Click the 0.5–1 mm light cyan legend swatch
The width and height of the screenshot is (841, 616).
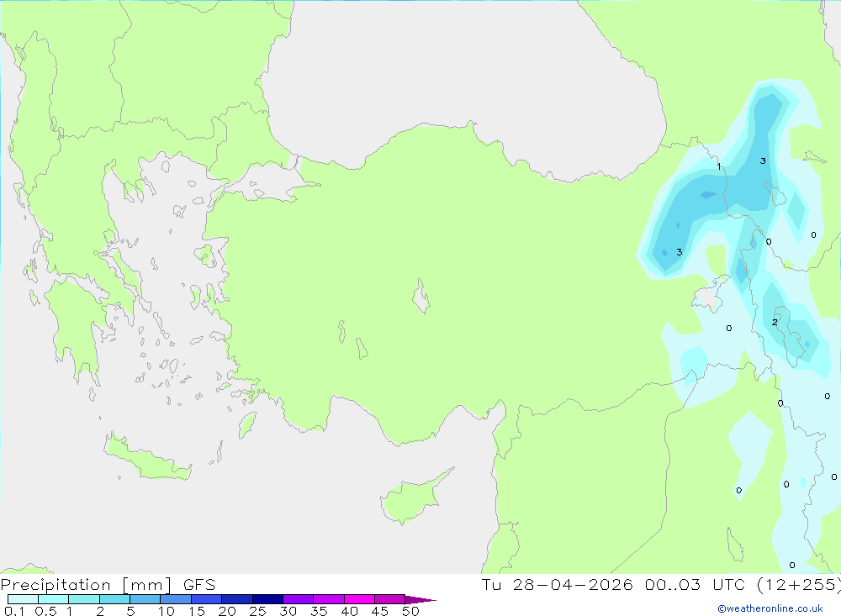coord(54,599)
